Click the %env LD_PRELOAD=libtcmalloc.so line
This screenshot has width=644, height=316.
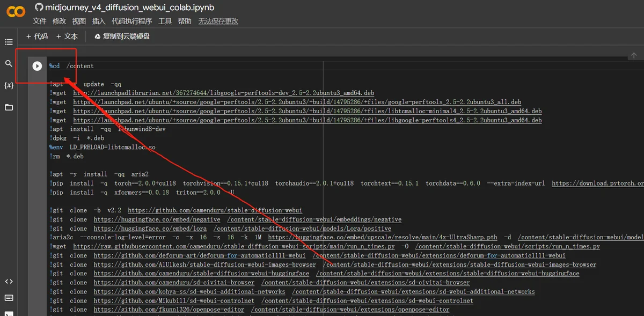click(x=103, y=147)
